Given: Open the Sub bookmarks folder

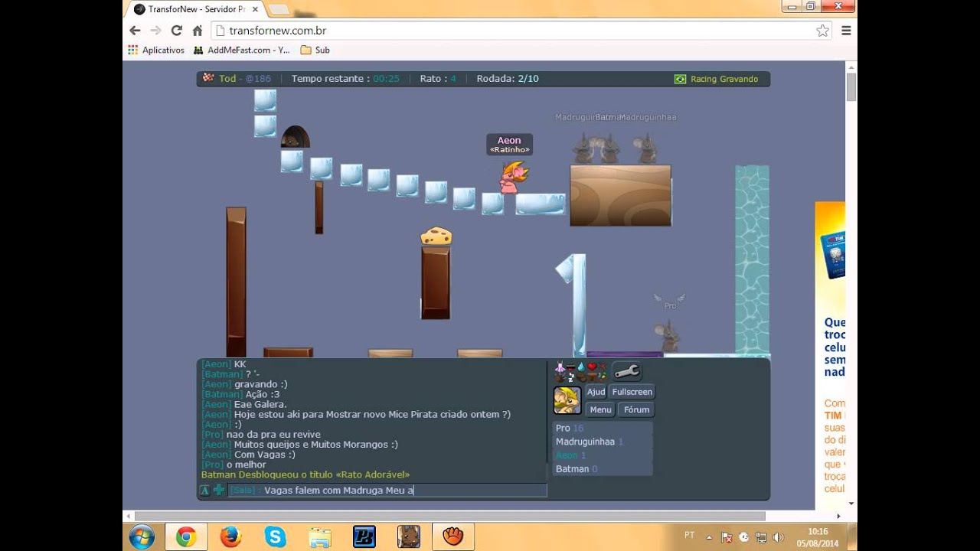Looking at the screenshot, I should point(315,50).
